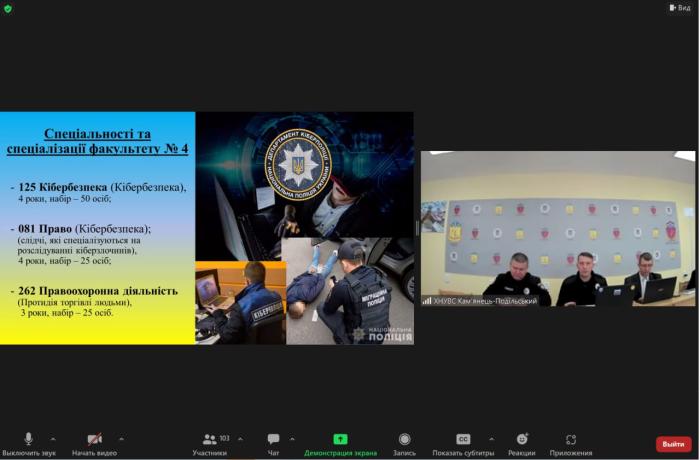700x460 pixels.
Task: Click the green encryption shield icon
Action: tap(8, 8)
